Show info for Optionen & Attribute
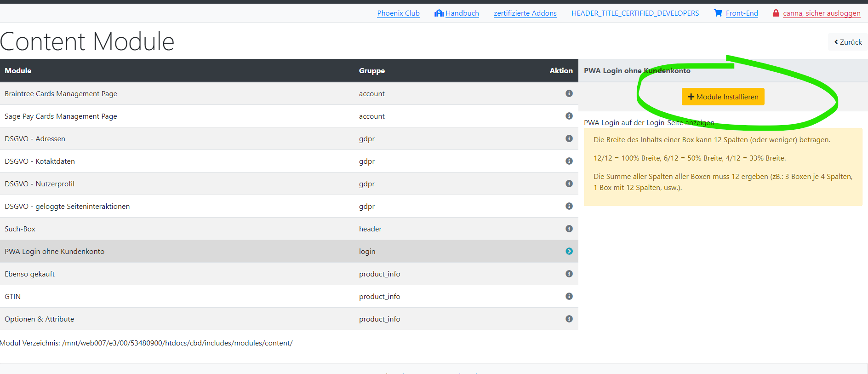The width and height of the screenshot is (868, 374). coord(569,319)
